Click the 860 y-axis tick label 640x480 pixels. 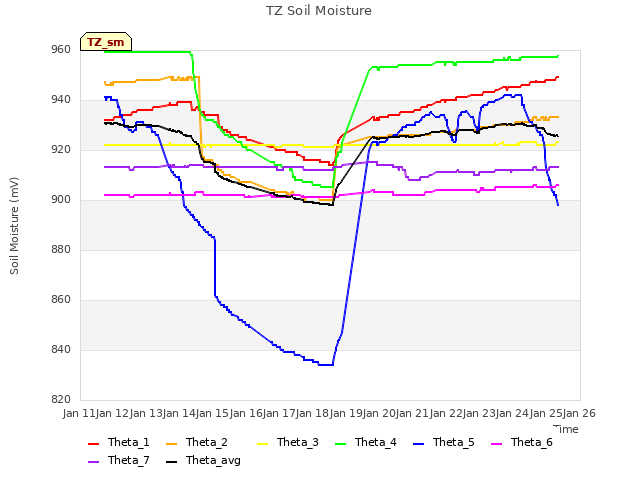point(61,300)
